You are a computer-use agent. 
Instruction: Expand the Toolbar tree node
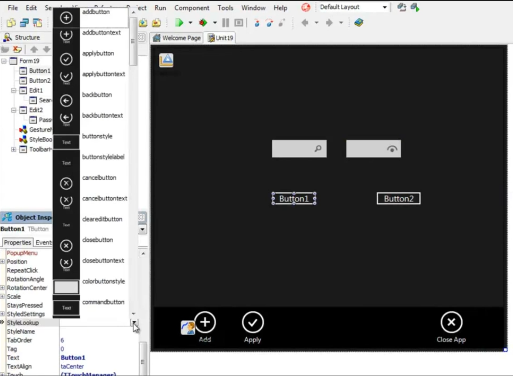point(14,149)
